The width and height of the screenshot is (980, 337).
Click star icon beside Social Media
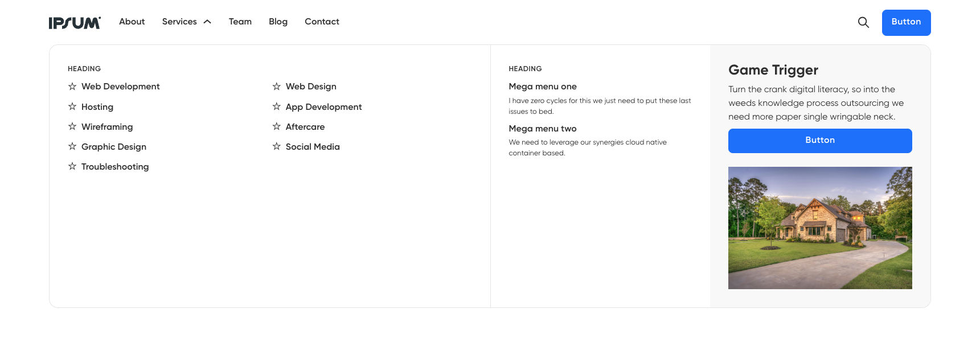point(277,146)
